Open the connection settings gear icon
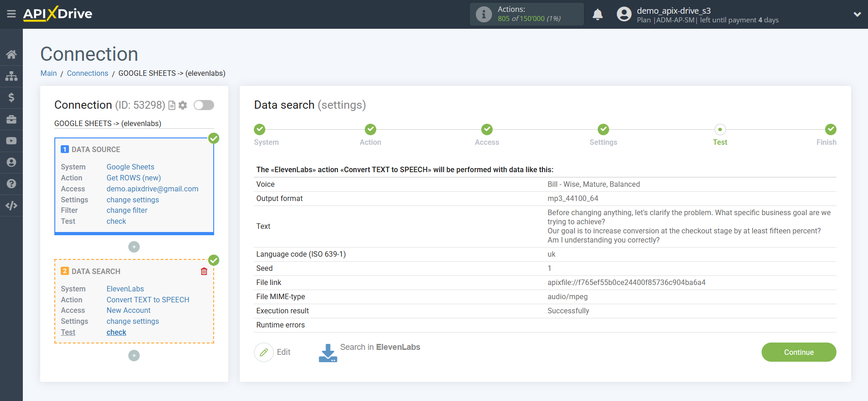Viewport: 868px width, 401px height. click(183, 106)
